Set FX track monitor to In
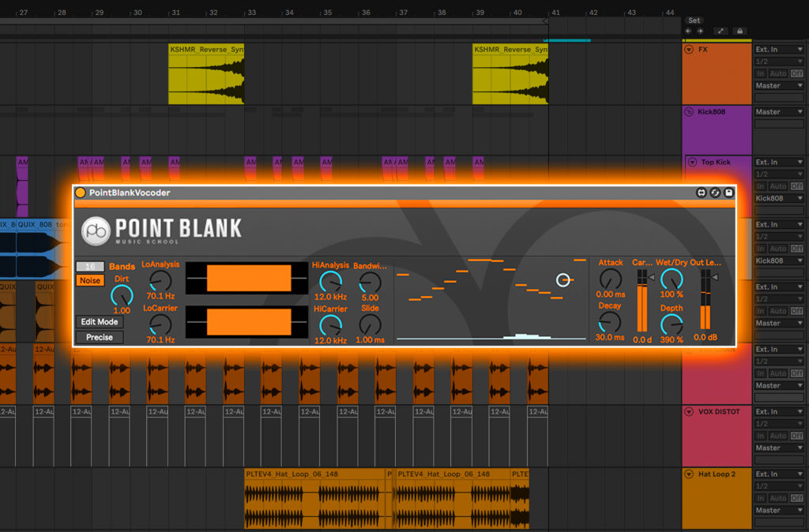The height and width of the screenshot is (532, 809). click(x=761, y=73)
